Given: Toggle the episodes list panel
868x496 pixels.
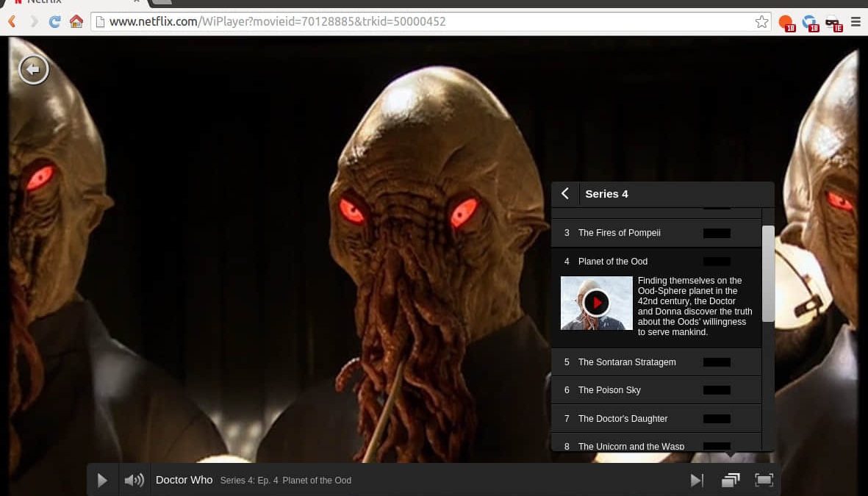Looking at the screenshot, I should pos(731,480).
